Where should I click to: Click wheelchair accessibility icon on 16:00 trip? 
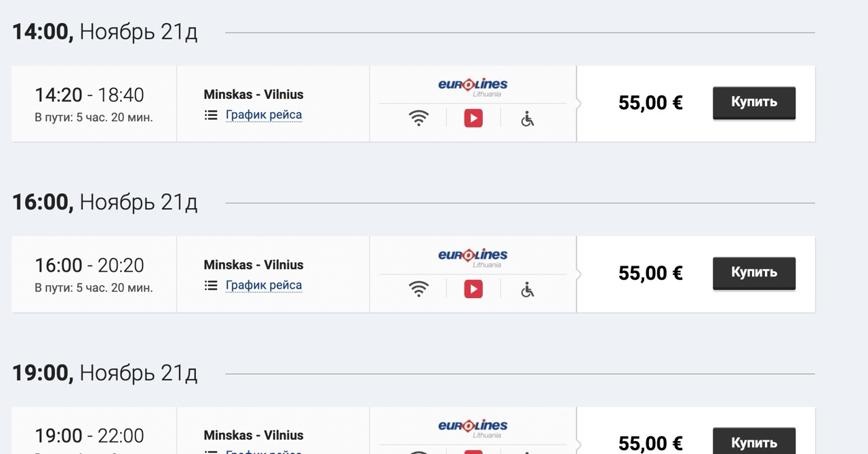point(528,289)
